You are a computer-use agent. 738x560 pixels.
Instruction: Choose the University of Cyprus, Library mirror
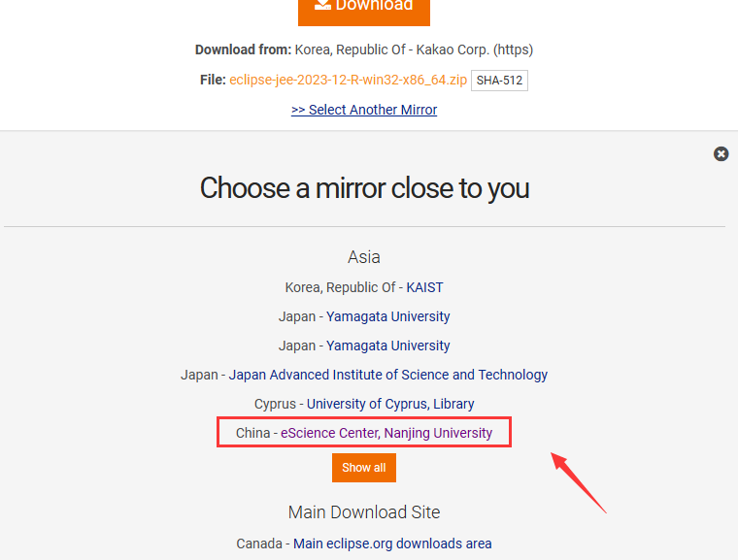[390, 404]
